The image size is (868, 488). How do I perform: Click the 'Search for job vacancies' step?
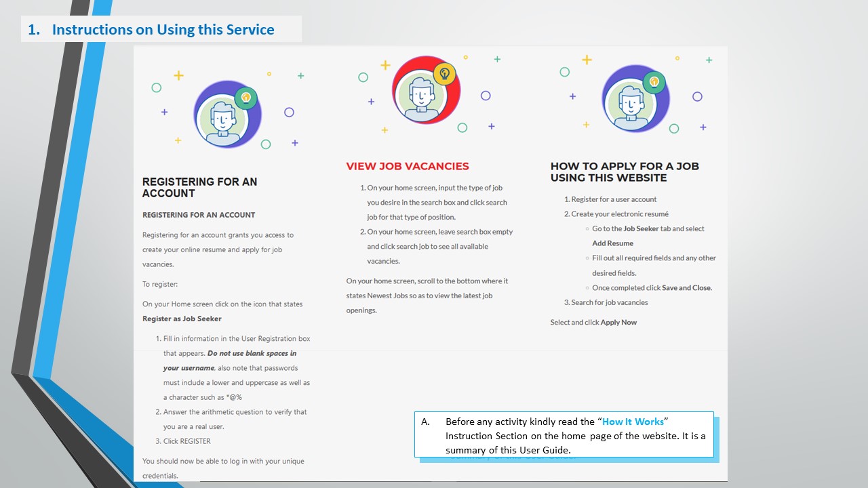(609, 302)
